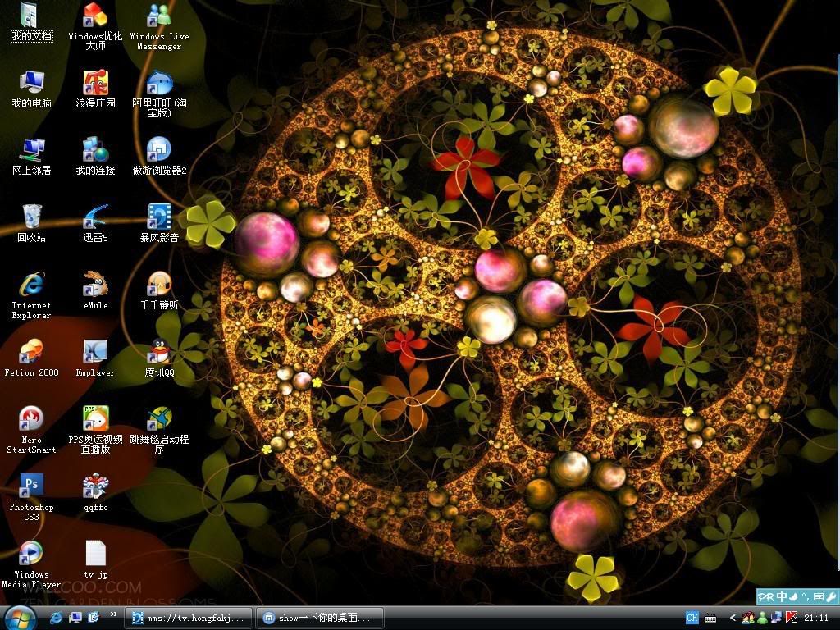Click the Start orb button
This screenshot has height=630, width=840.
[x=20, y=617]
